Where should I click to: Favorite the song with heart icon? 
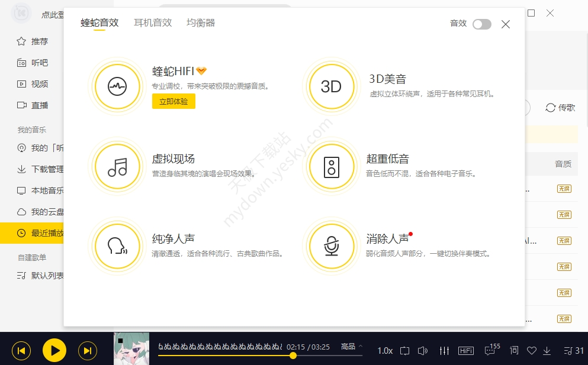click(532, 351)
